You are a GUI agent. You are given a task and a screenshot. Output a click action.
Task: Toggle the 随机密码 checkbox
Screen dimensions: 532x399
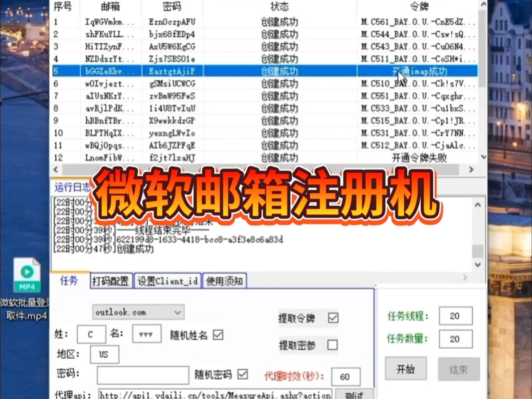point(242,374)
